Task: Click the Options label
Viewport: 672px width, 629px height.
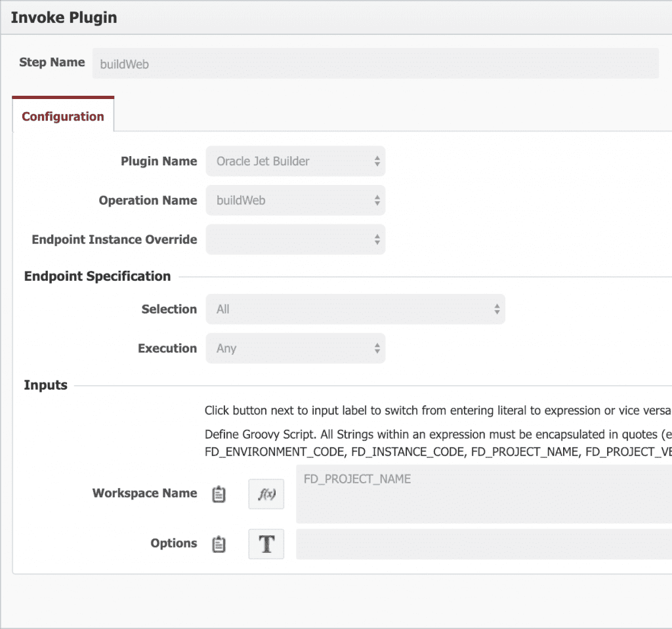Action: tap(173, 543)
